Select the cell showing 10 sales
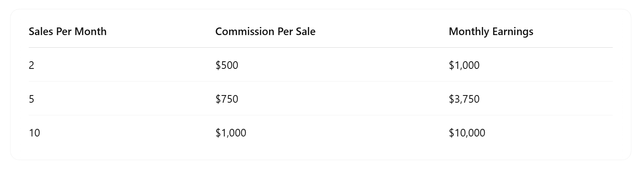Screen dimensions: 644x169 pyautogui.click(x=34, y=133)
